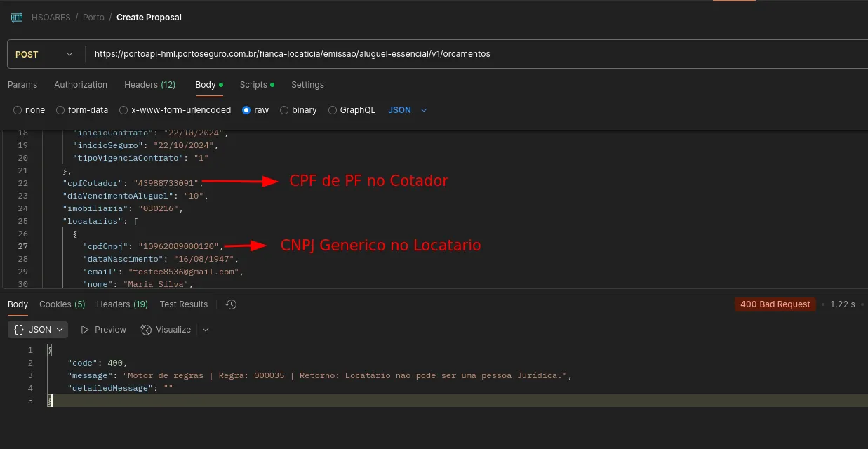868x449 pixels.
Task: Click the Visualize icon in response toolbar
Action: pyautogui.click(x=146, y=330)
